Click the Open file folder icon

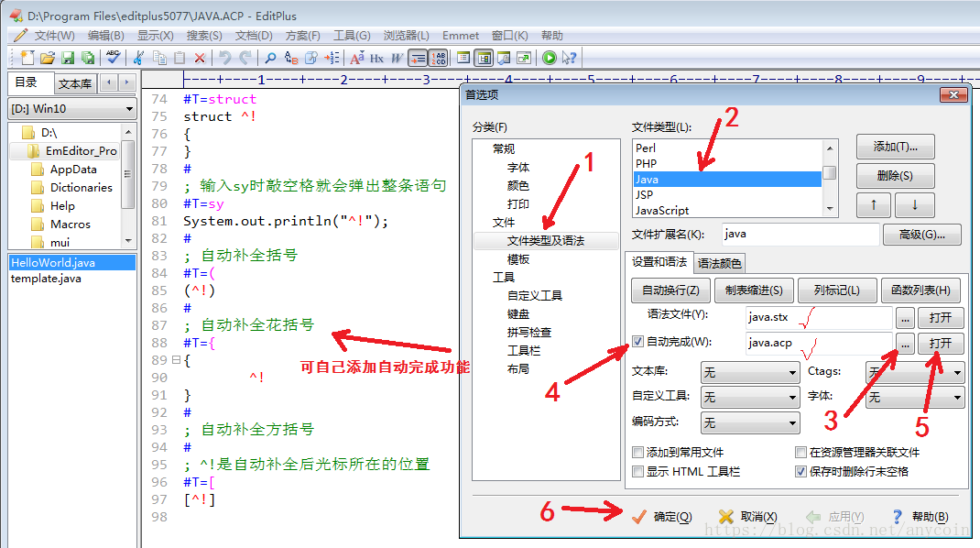[48, 58]
